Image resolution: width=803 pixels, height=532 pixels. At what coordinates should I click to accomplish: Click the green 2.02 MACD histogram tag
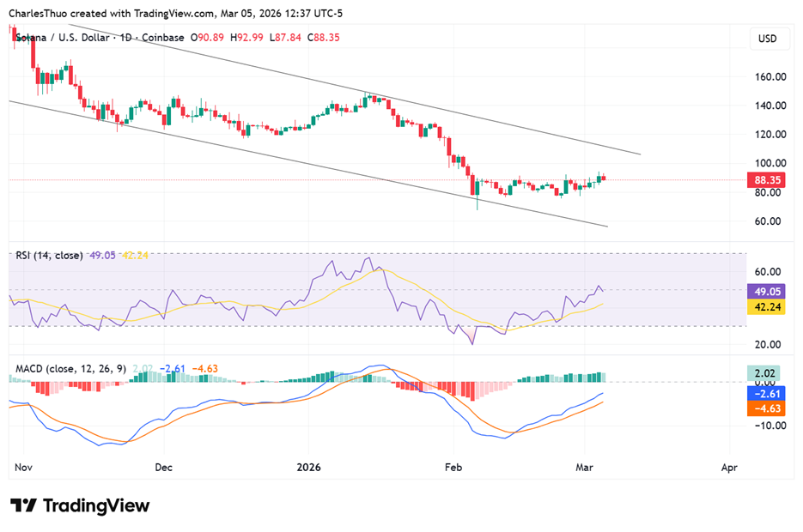pos(765,373)
